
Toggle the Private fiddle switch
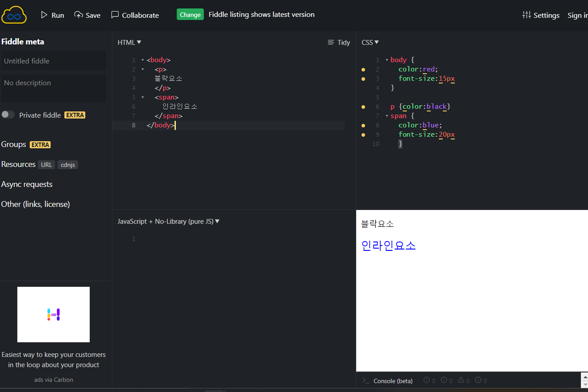point(8,115)
